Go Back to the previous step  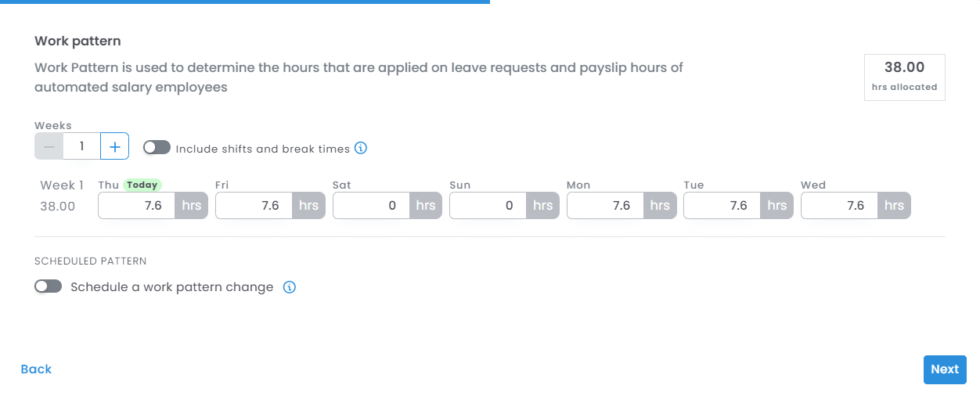coord(36,369)
